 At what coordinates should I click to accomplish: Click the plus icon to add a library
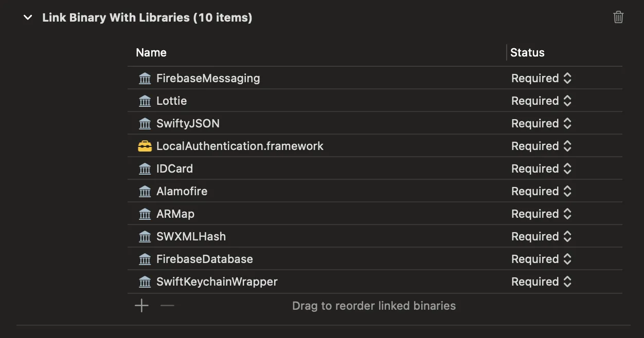pyautogui.click(x=141, y=306)
